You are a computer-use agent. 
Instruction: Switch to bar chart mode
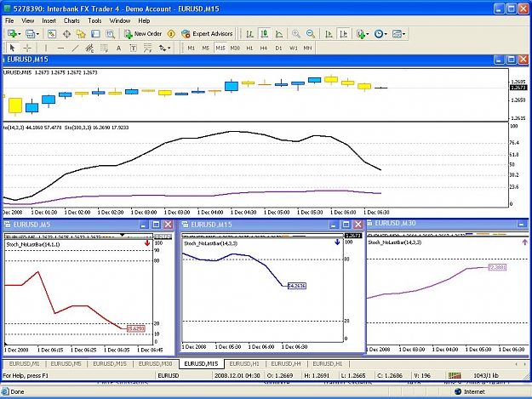[249, 33]
